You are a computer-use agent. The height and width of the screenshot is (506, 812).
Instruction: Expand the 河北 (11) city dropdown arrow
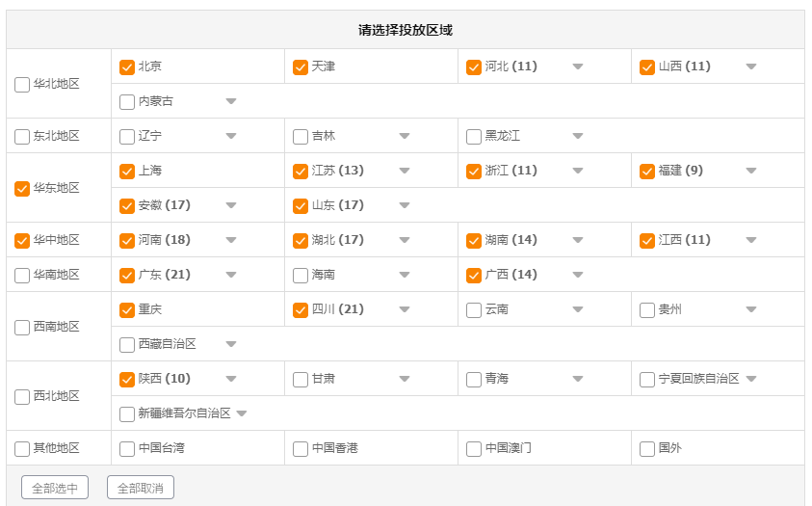(578, 67)
